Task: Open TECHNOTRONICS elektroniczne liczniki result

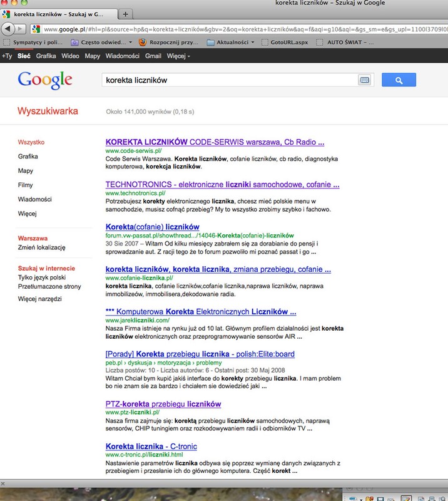Action: (223, 184)
